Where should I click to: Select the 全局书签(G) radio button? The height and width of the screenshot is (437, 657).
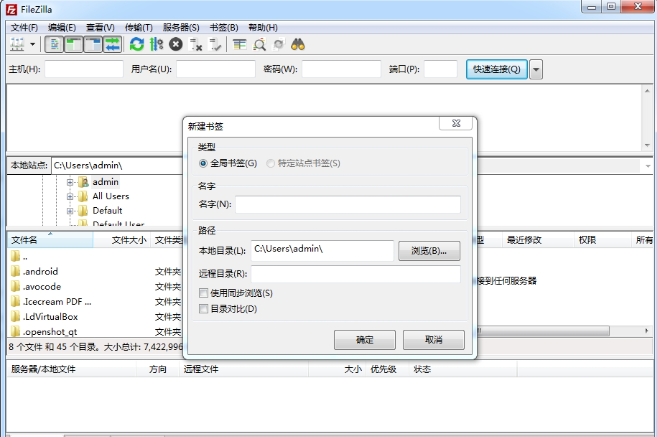[x=203, y=163]
